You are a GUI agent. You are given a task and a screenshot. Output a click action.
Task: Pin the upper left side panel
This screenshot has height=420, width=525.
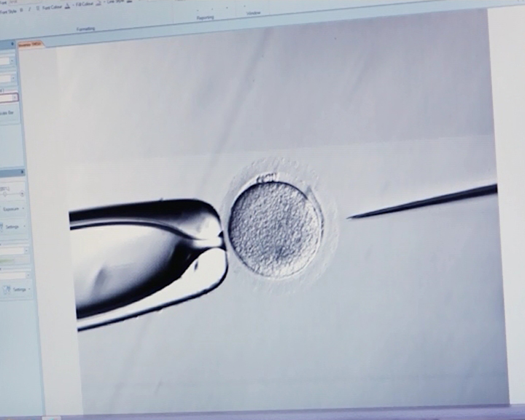12,44
